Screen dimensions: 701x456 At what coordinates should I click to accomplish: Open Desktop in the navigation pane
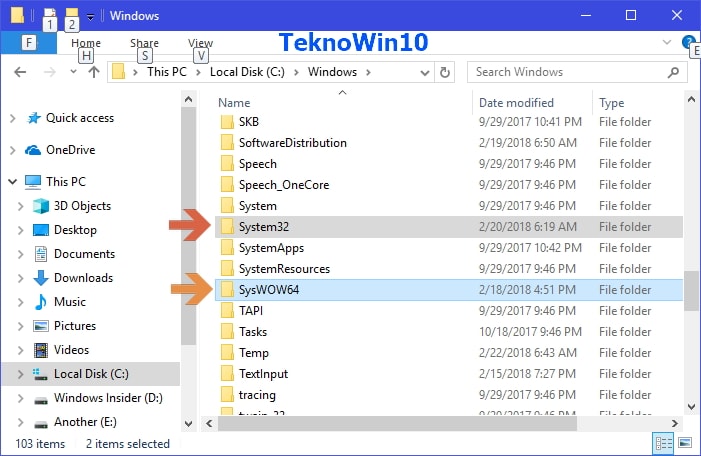[x=75, y=230]
